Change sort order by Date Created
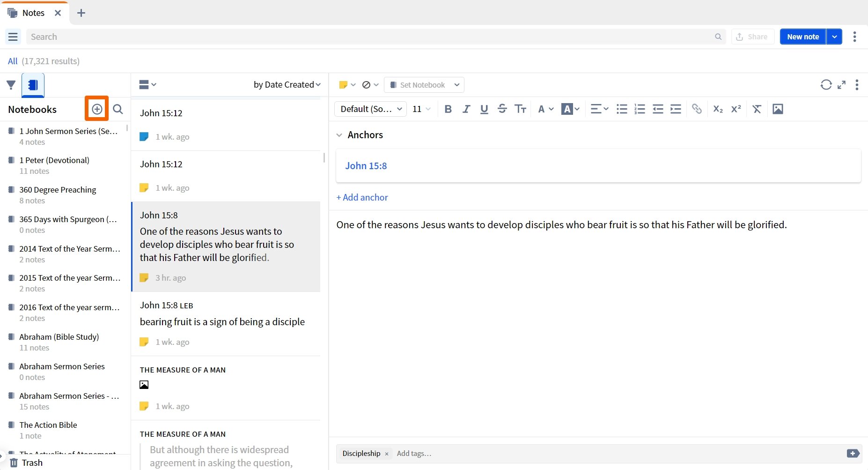The height and width of the screenshot is (470, 868). click(x=287, y=85)
